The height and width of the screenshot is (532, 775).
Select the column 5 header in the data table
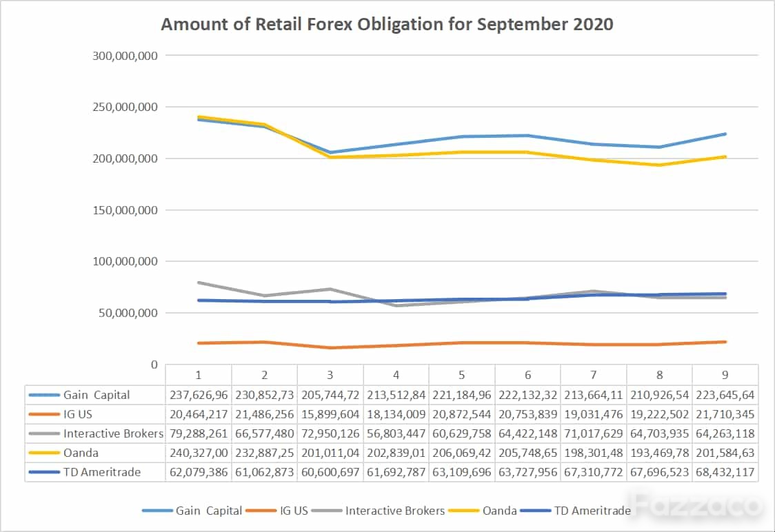point(462,376)
